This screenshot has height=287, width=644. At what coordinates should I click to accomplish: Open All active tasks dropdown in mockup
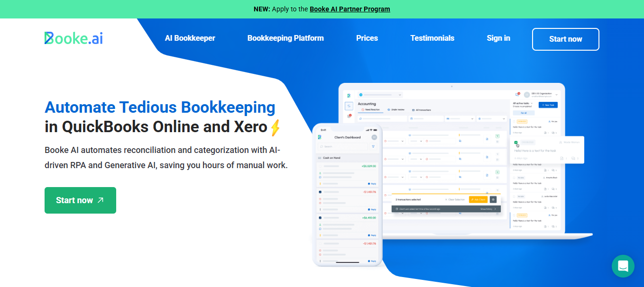click(x=523, y=103)
